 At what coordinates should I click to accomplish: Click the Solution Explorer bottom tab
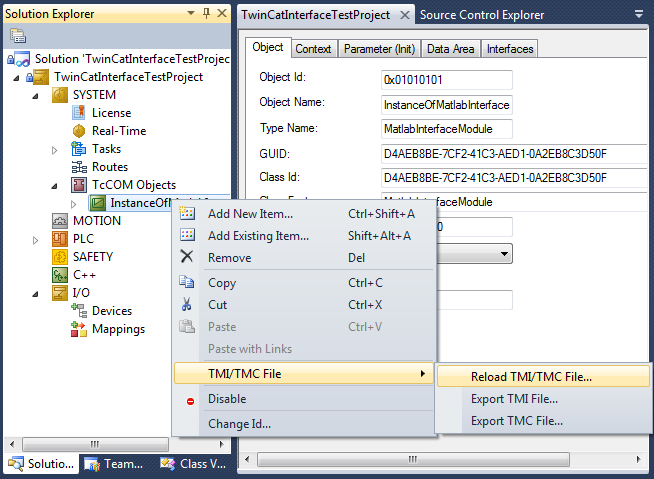[x=41, y=464]
